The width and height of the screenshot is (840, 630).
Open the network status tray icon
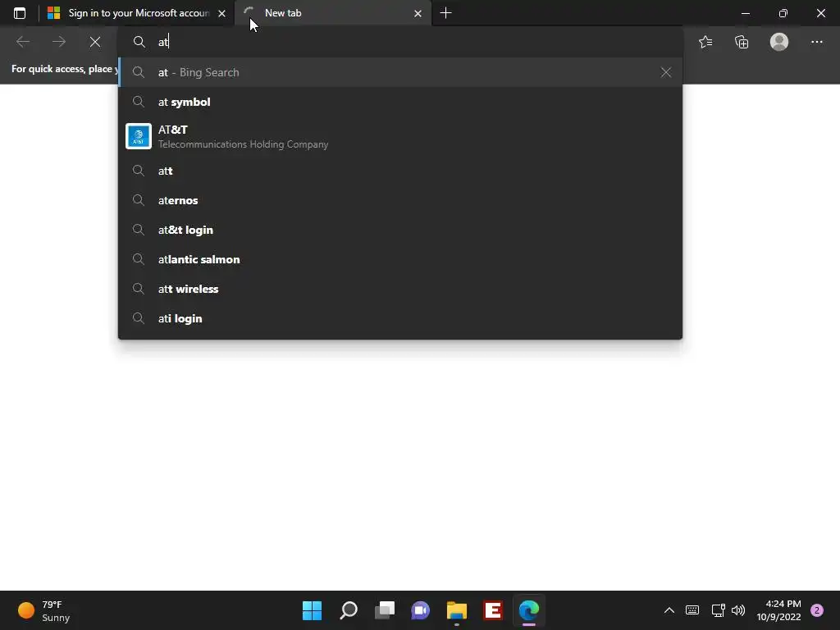(718, 610)
